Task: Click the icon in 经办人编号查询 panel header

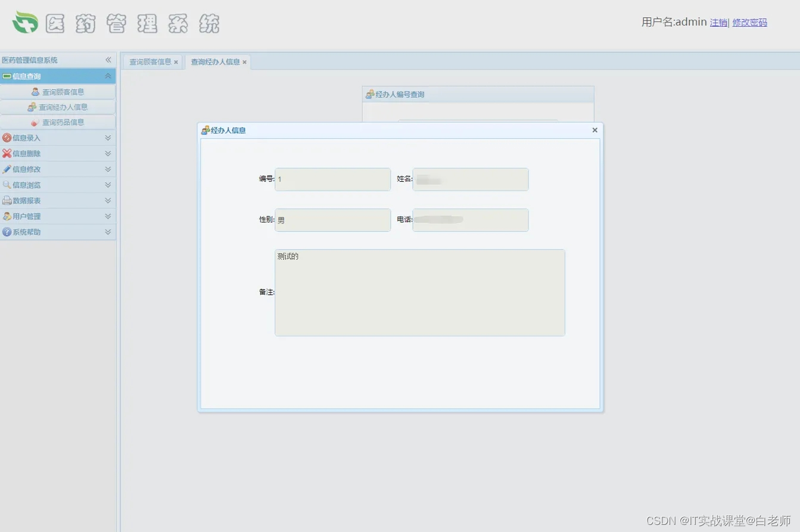Action: click(x=370, y=94)
